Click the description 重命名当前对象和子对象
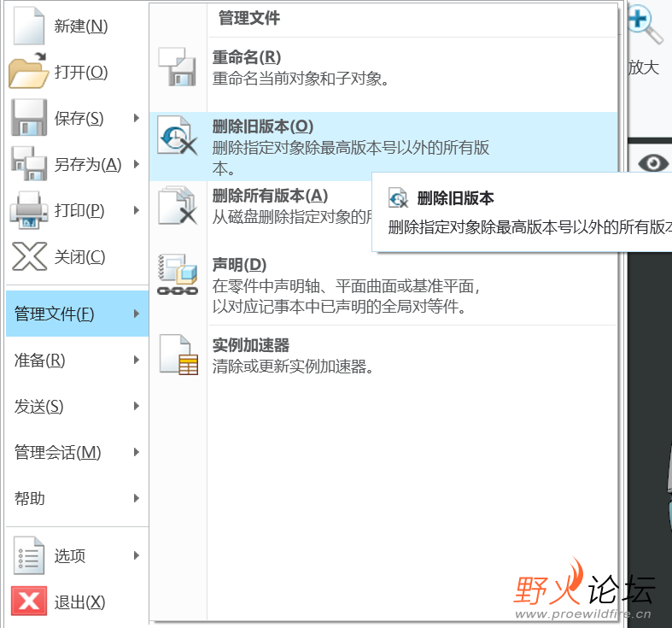 pos(301,79)
